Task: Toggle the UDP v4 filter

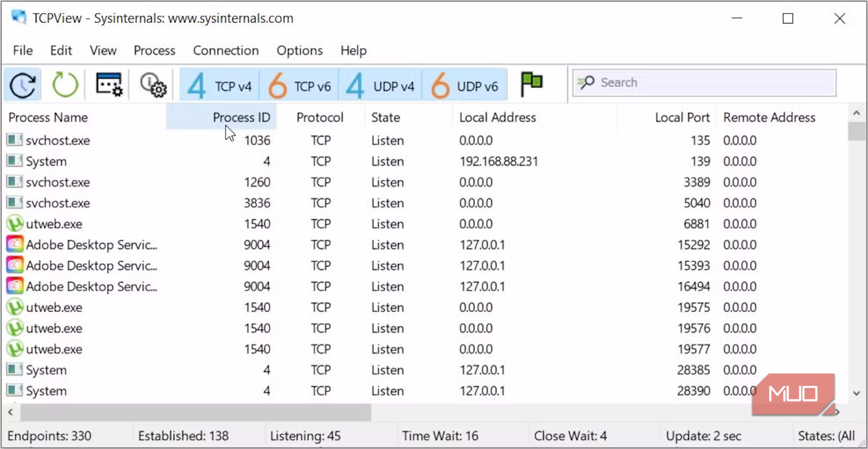Action: coord(380,85)
